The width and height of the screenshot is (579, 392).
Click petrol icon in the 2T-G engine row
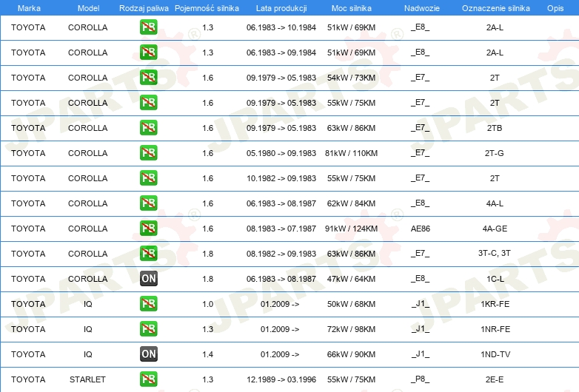pyautogui.click(x=148, y=153)
